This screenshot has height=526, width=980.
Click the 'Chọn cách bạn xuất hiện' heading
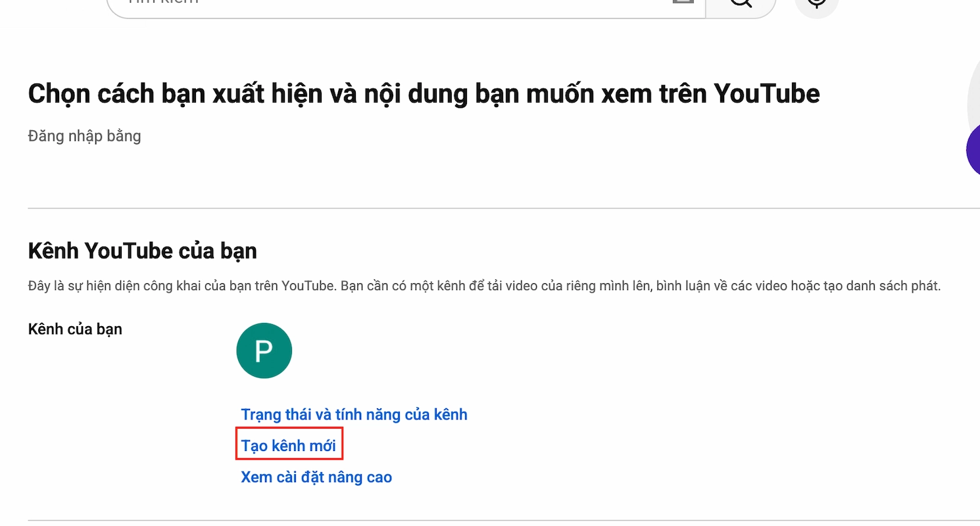(x=424, y=94)
